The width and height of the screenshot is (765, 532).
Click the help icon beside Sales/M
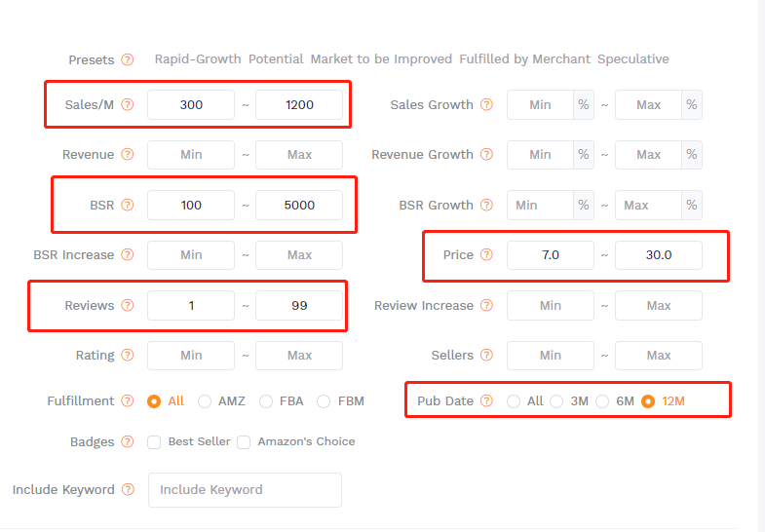coord(128,105)
